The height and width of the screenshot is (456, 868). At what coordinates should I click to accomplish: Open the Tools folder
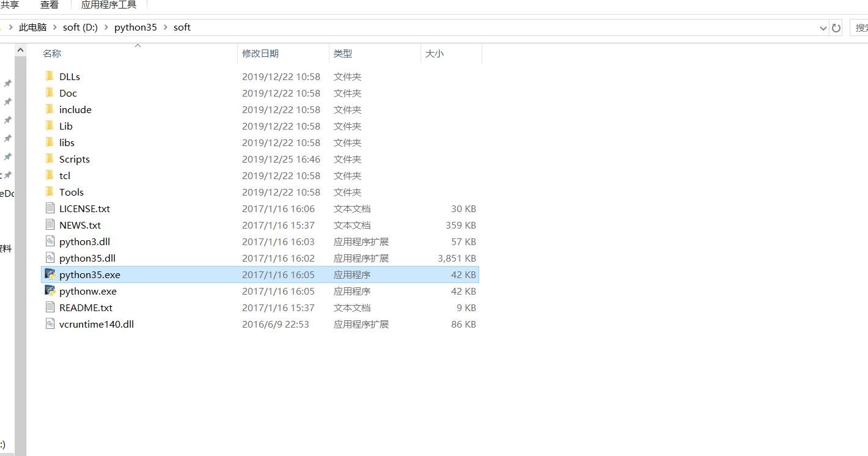tap(71, 191)
